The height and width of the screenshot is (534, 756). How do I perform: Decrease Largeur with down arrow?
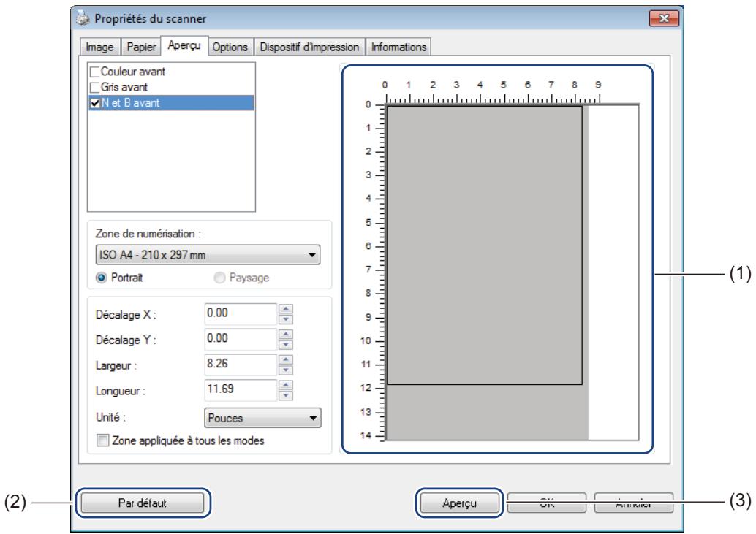click(x=286, y=370)
